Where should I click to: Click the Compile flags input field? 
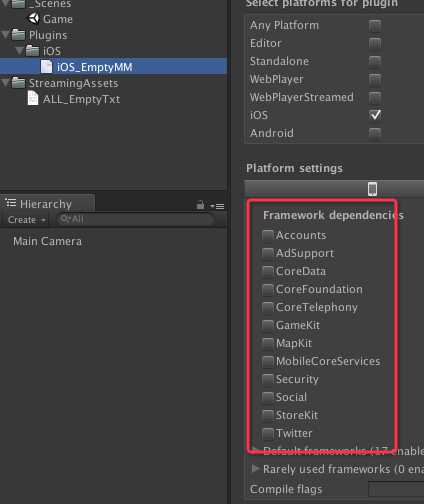[x=396, y=489]
